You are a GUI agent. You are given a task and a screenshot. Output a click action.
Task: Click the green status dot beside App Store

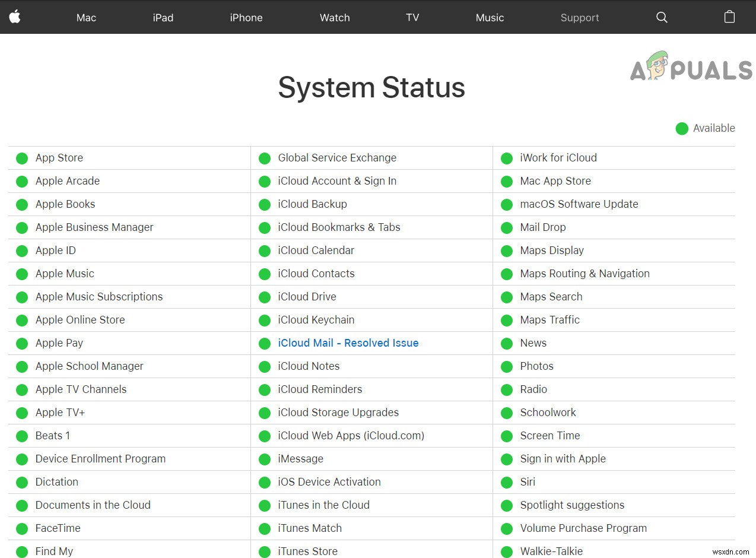[22, 158]
